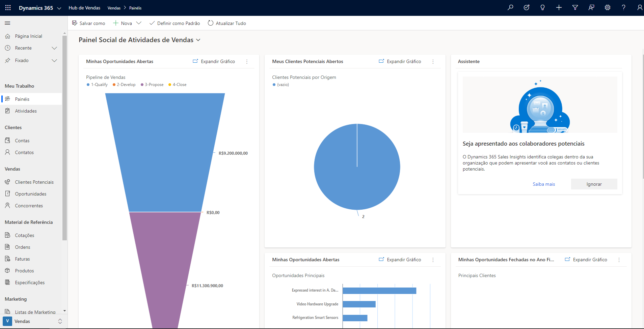Click the Faturas document icon

(x=7, y=259)
